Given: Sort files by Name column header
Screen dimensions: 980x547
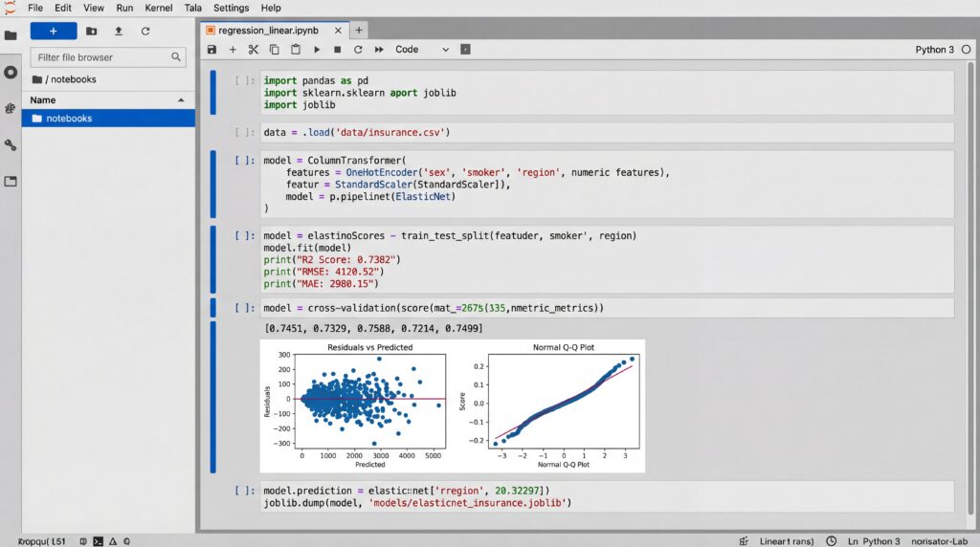Looking at the screenshot, I should tap(42, 99).
